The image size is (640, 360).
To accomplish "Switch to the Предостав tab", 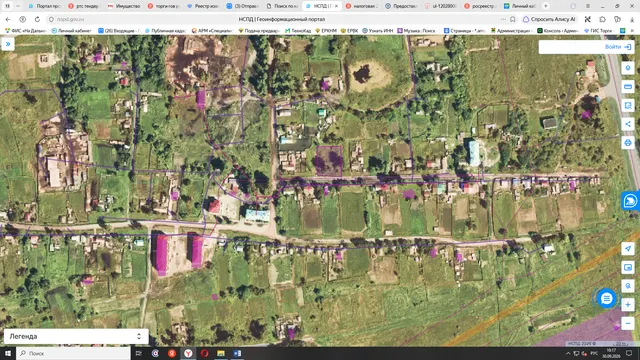I will point(402,6).
